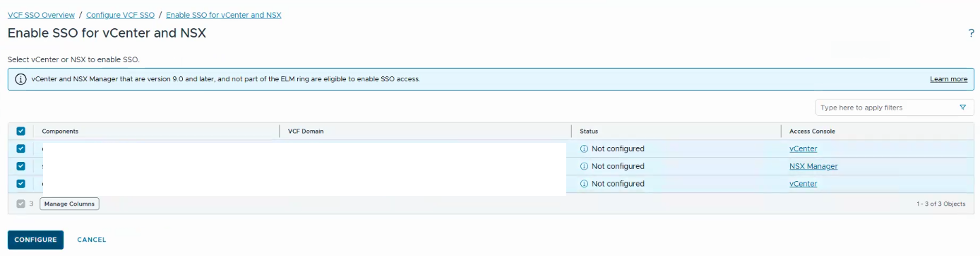The image size is (980, 256).
Task: Sort by the Components column header
Action: pos(60,132)
